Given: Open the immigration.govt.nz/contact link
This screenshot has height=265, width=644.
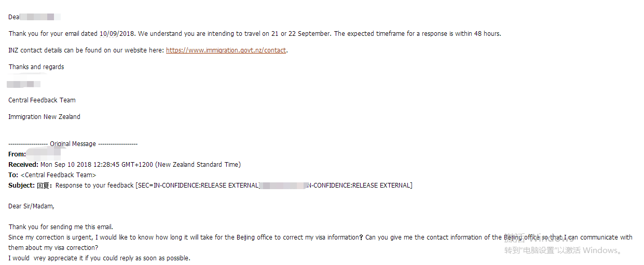Looking at the screenshot, I should click(226, 50).
